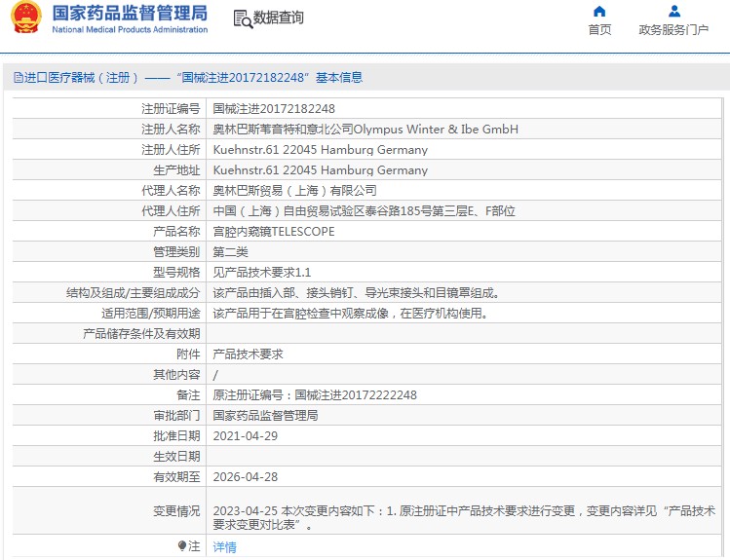The height and width of the screenshot is (560, 730).
Task: Click the national emblem logo
Action: click(24, 19)
